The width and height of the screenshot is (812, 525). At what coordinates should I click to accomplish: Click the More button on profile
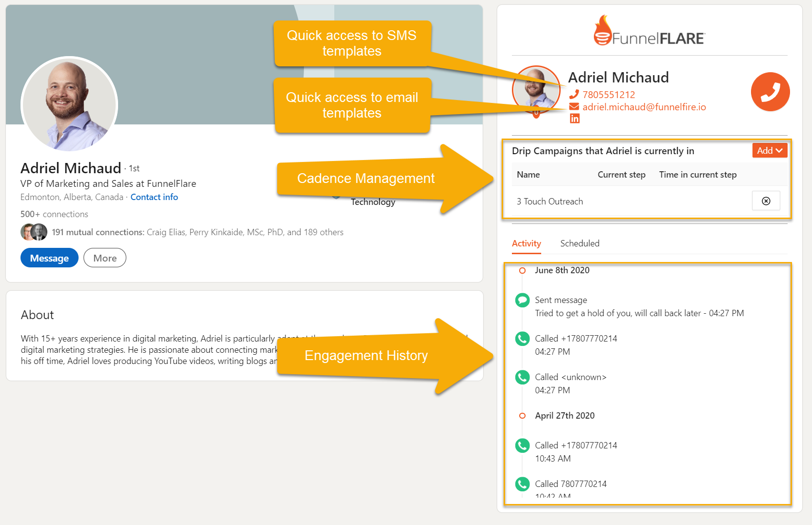coord(105,258)
